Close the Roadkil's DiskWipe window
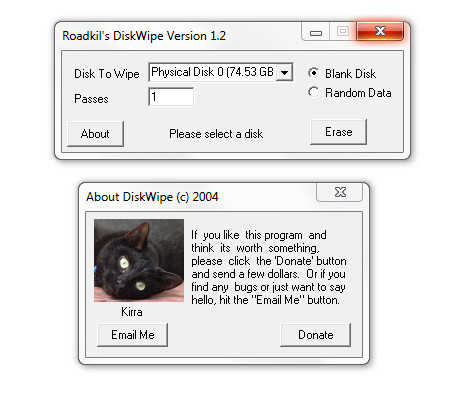 tap(380, 31)
